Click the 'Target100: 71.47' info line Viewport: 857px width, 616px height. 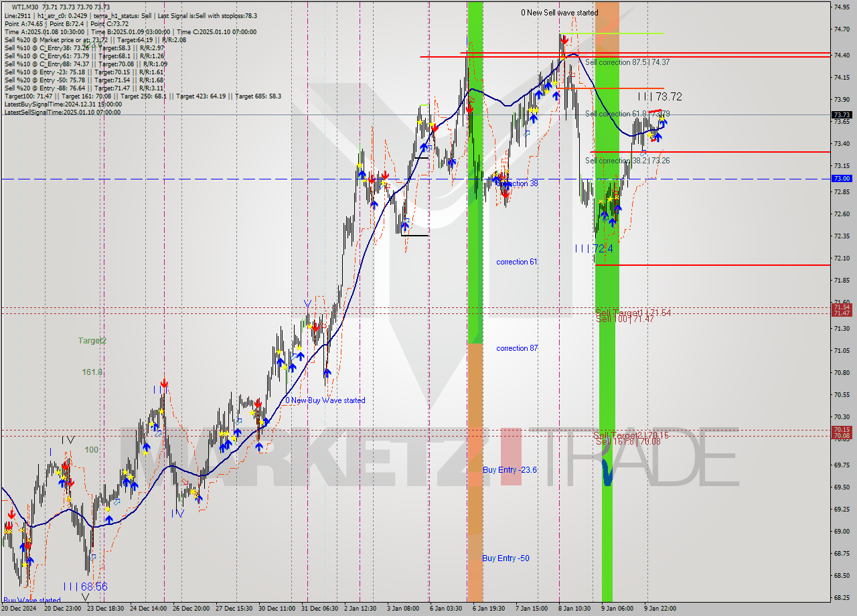(x=143, y=96)
